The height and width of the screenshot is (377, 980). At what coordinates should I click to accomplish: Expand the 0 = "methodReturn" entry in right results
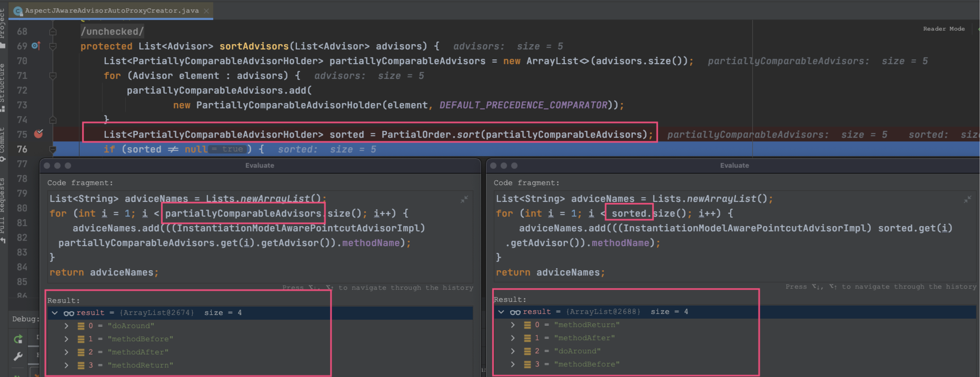pos(513,325)
